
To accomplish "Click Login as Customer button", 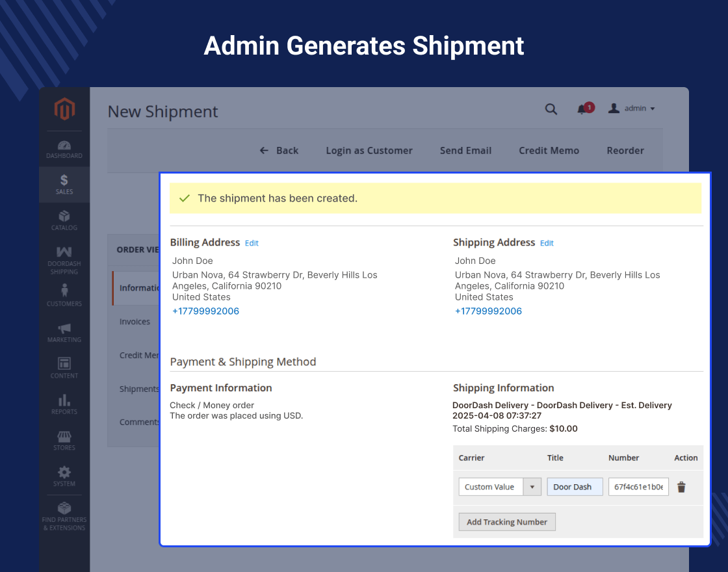I will coord(369,150).
